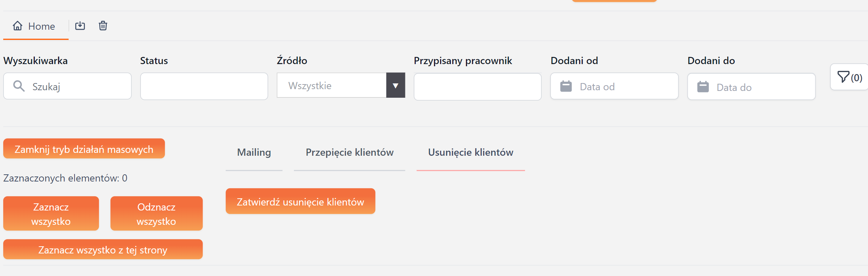This screenshot has height=276, width=868.
Task: Open the trash bin icon tab
Action: point(103,26)
